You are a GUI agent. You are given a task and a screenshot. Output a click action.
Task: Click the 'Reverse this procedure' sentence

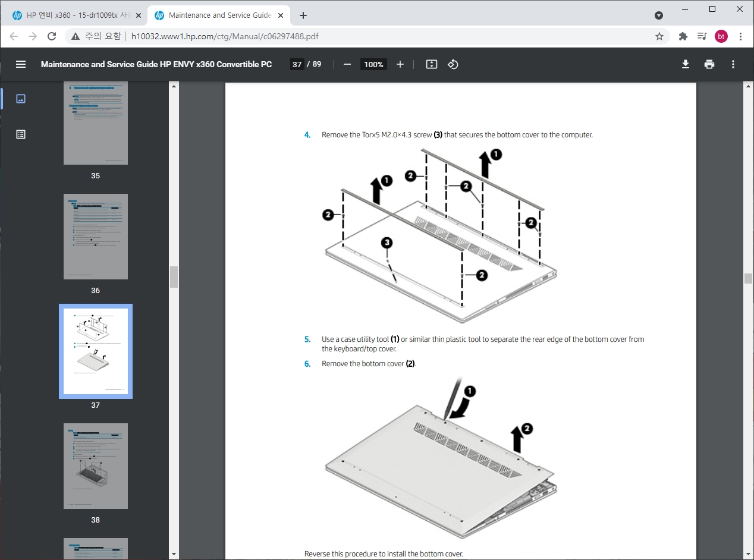pos(384,554)
